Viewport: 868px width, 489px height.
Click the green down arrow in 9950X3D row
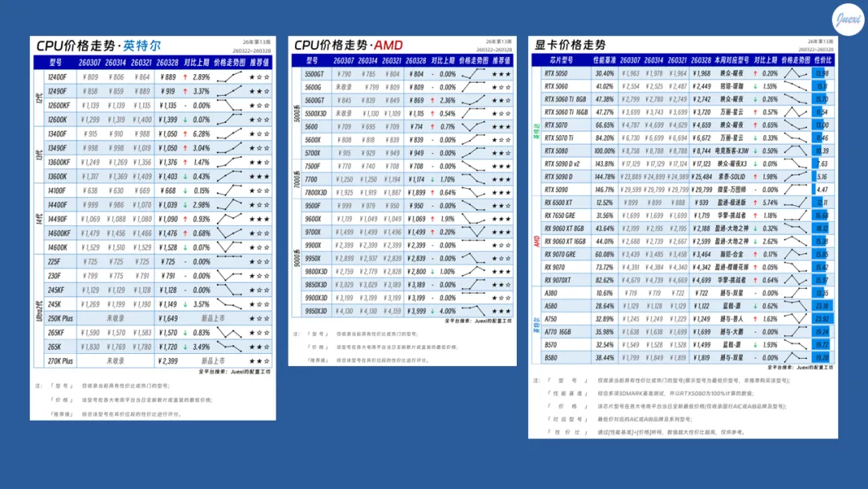click(432, 311)
